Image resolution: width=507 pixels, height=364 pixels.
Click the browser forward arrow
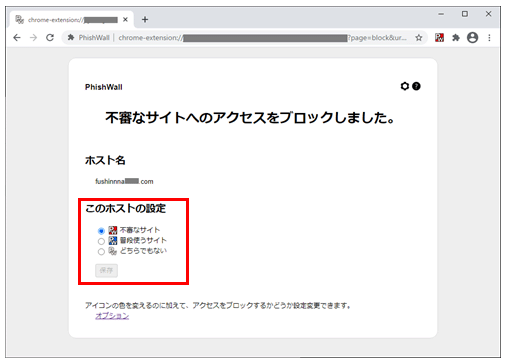33,38
